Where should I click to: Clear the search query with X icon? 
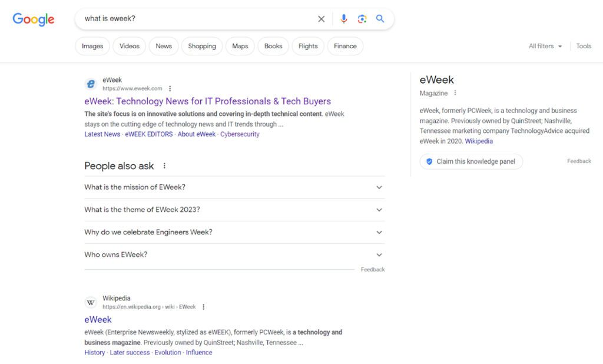click(x=321, y=19)
